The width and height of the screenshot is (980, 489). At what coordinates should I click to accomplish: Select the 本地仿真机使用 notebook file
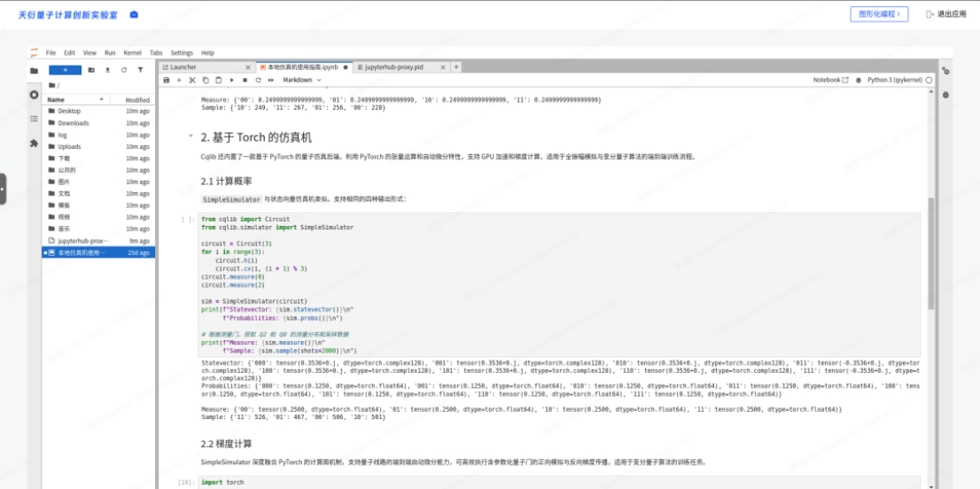coord(98,252)
